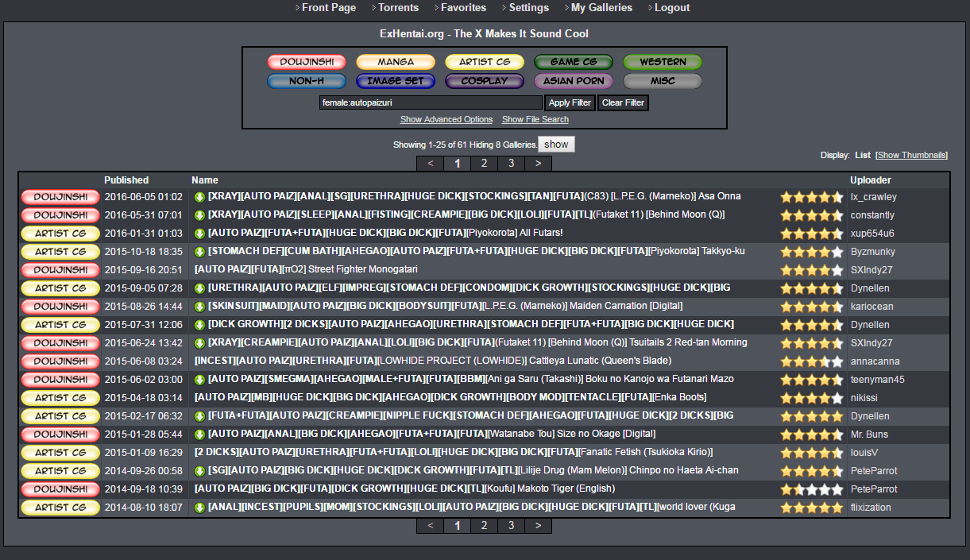Select the Artist CG badge in the 2015-10-18 row
The height and width of the screenshot is (560, 970).
tap(60, 252)
